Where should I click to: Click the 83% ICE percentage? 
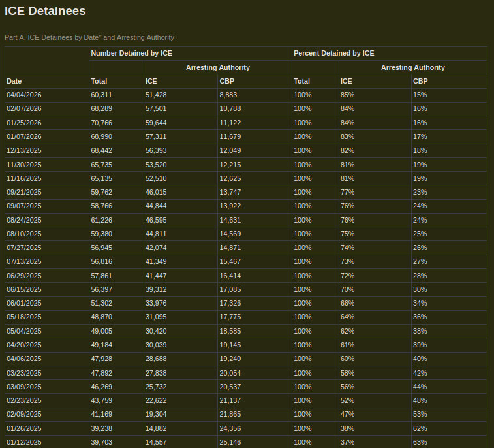click(348, 137)
